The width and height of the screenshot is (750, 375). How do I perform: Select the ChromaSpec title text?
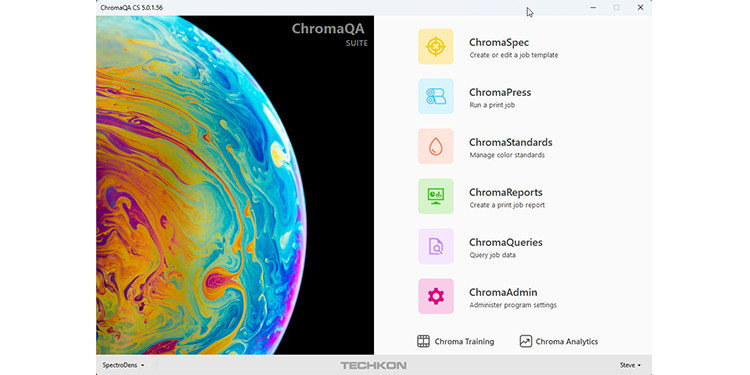499,43
